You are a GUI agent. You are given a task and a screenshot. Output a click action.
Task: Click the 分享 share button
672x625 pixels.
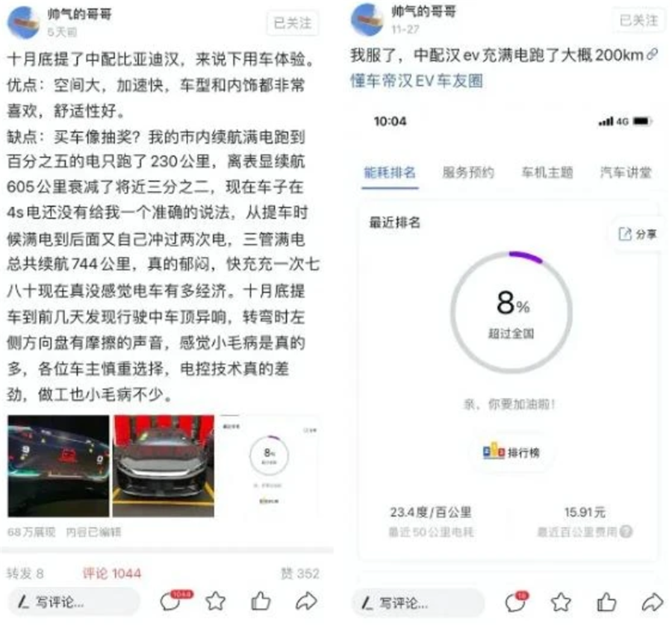coord(637,234)
